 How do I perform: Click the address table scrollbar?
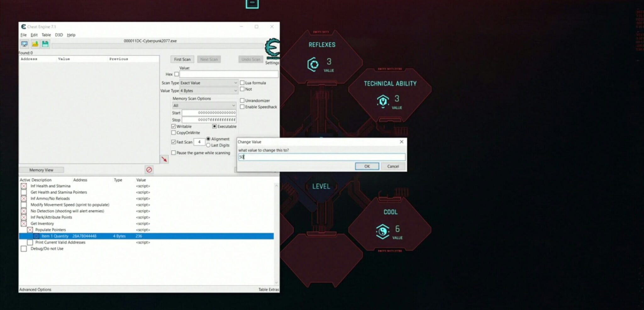[x=276, y=234]
